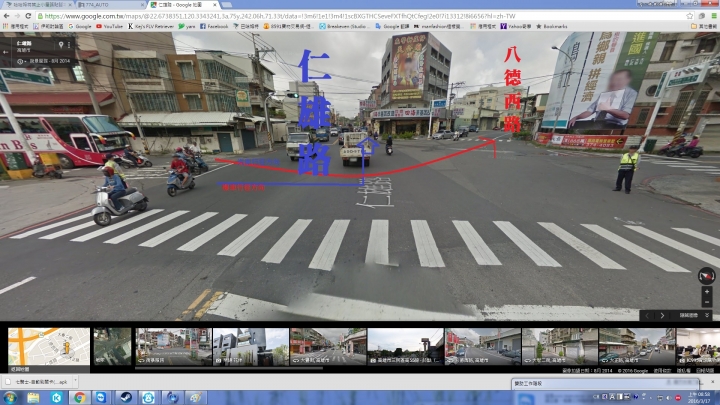Open TeamViewer from the taskbar

[101, 398]
